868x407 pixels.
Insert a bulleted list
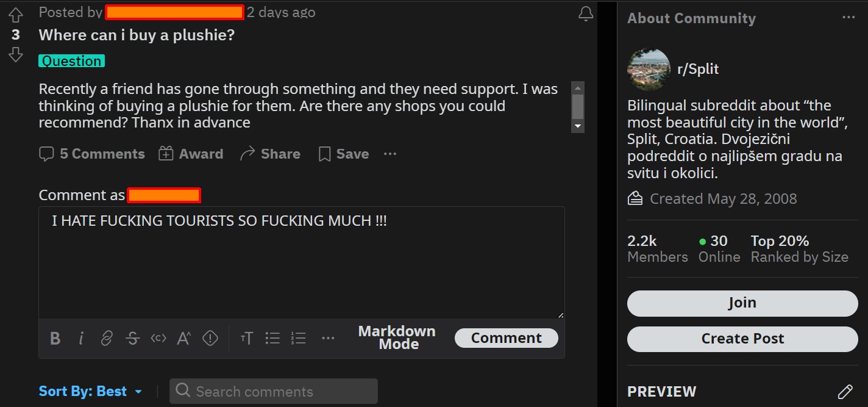click(x=272, y=338)
